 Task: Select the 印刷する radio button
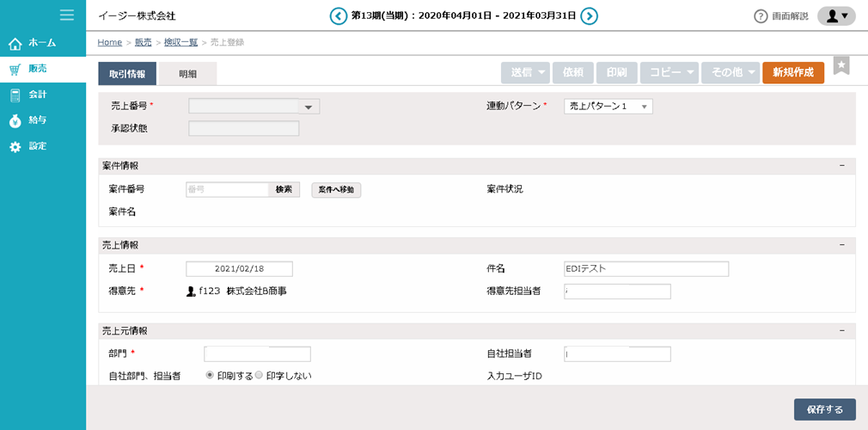coord(209,376)
